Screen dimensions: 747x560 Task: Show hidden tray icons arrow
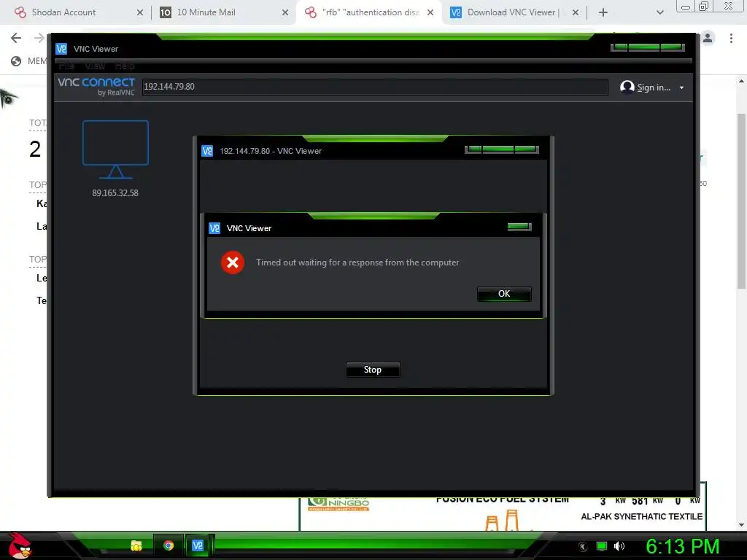coord(583,546)
